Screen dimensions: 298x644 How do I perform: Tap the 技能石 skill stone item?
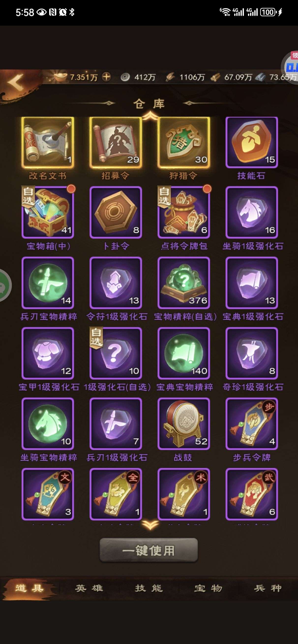coord(252,143)
